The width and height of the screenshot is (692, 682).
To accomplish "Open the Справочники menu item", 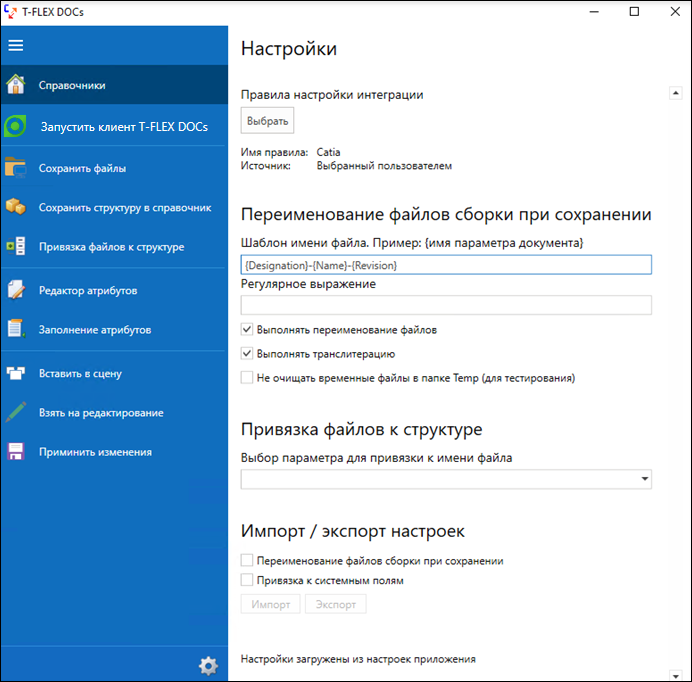I will [x=114, y=85].
